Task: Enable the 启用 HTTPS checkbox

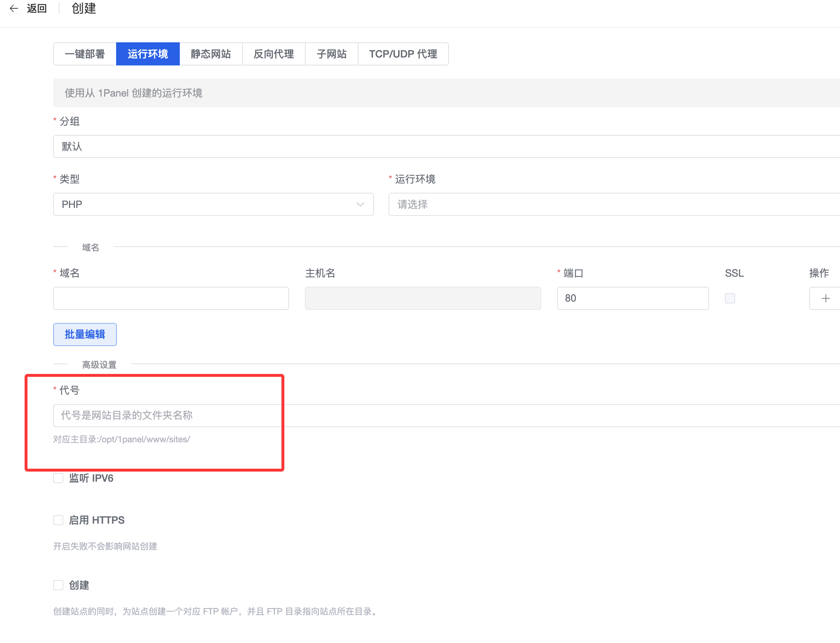Action: (58, 520)
